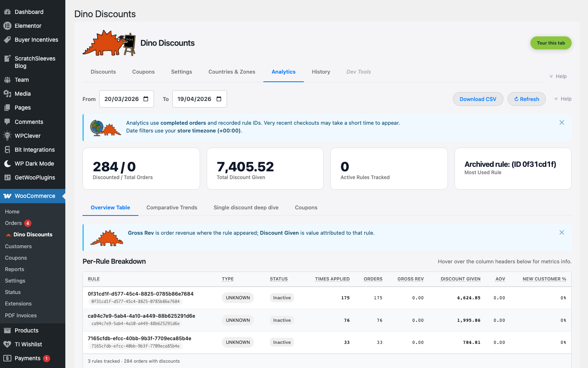Click the WP Dark Mode moon icon
The height and width of the screenshot is (368, 588).
click(x=7, y=164)
